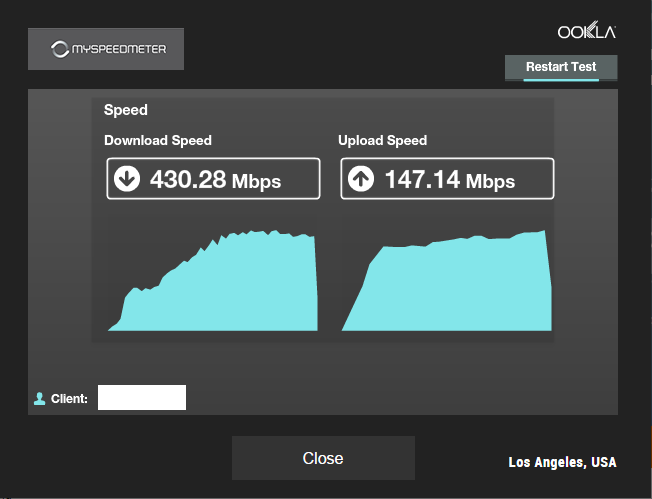The width and height of the screenshot is (652, 499).
Task: Click the Restart Test button
Action: [561, 67]
